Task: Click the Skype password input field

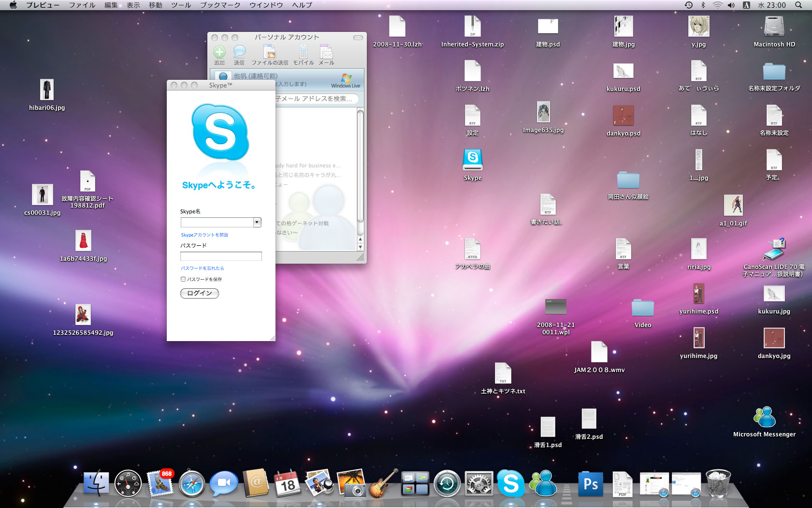Action: 221,256
